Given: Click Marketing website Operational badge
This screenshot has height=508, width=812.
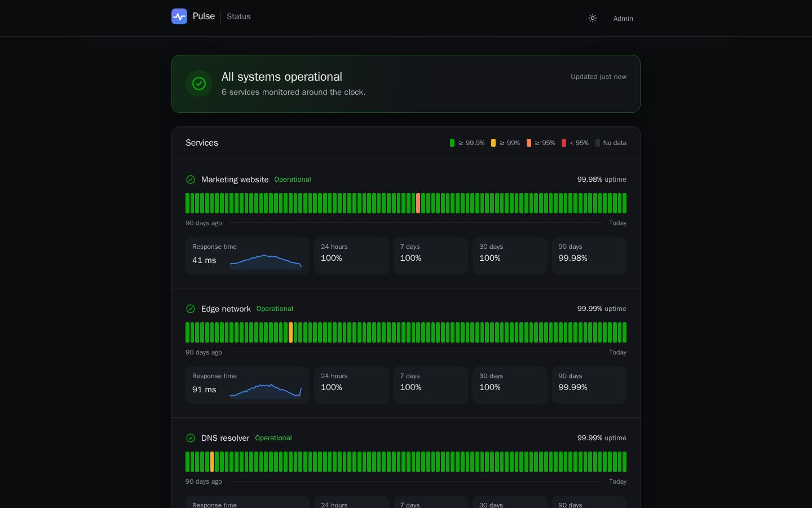Looking at the screenshot, I should (293, 179).
